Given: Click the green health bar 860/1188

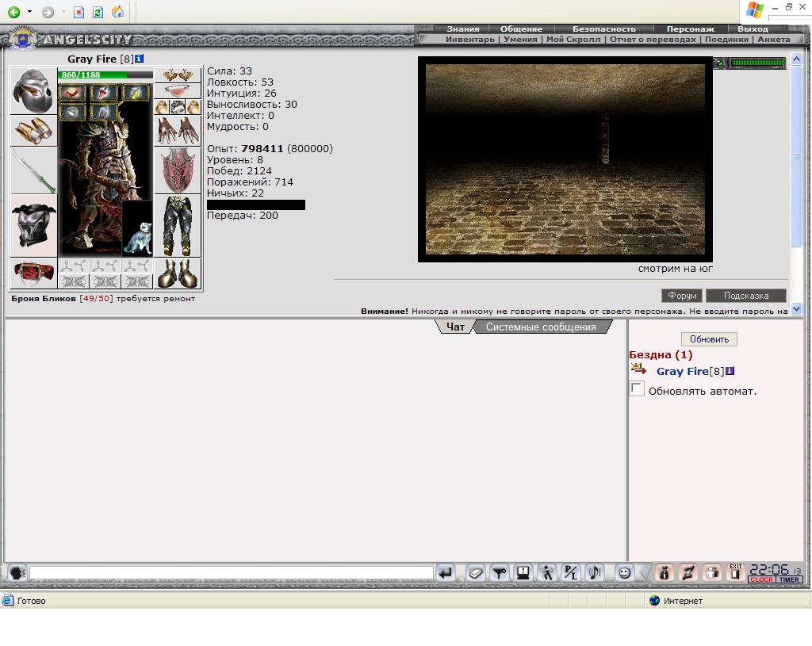Looking at the screenshot, I should point(105,75).
